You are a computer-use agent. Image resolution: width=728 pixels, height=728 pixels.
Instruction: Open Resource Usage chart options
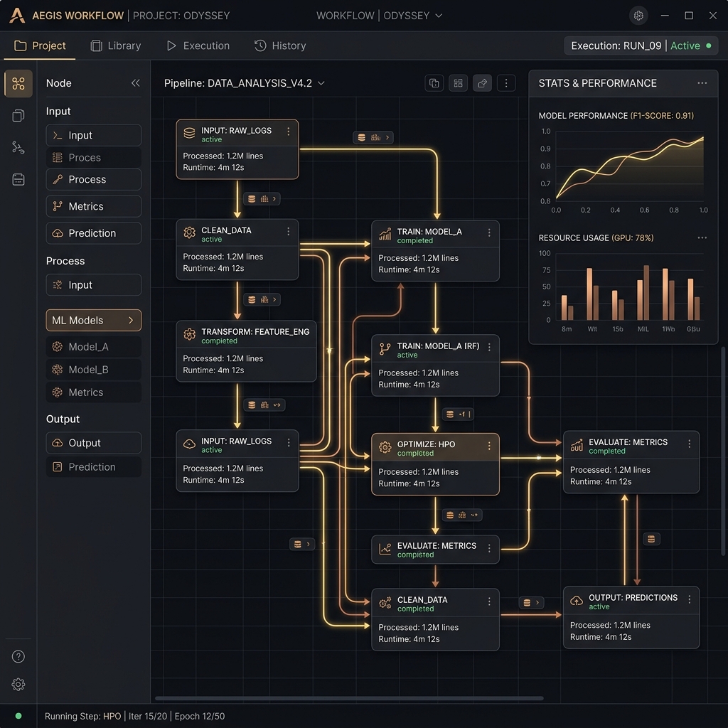702,237
